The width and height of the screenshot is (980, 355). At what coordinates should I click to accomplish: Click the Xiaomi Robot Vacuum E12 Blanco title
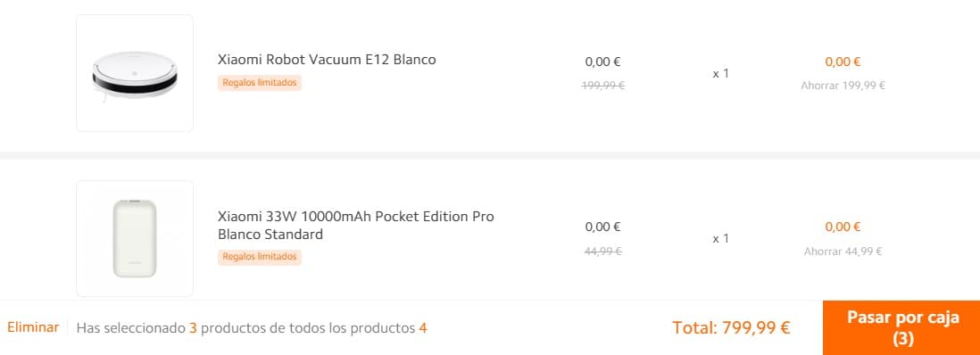(x=327, y=60)
